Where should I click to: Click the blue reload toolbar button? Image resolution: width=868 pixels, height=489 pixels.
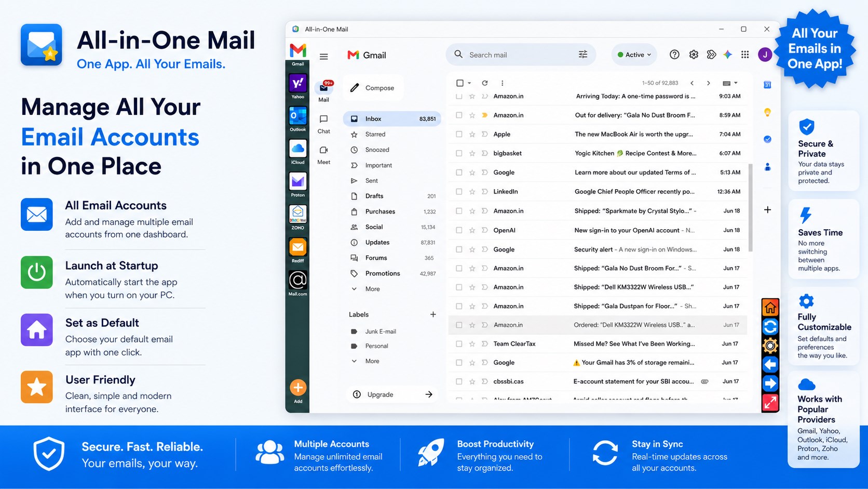770,327
